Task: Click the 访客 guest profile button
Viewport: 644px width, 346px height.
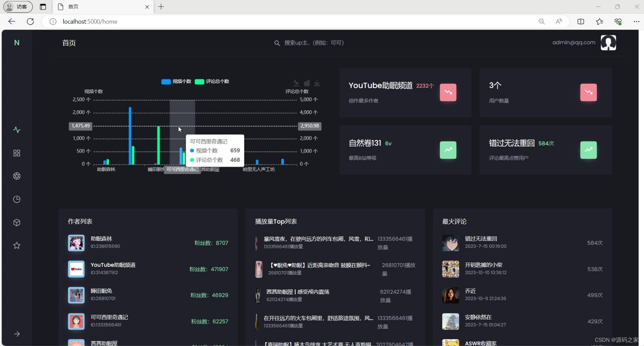Action: pyautogui.click(x=18, y=7)
